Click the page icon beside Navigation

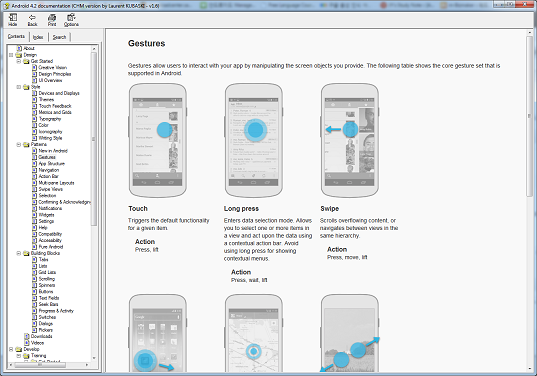click(34, 170)
